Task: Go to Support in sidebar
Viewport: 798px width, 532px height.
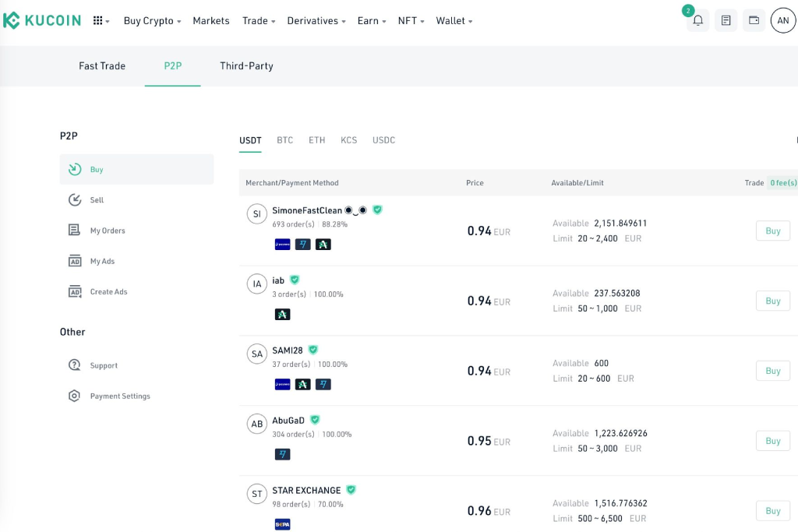Action: [104, 365]
